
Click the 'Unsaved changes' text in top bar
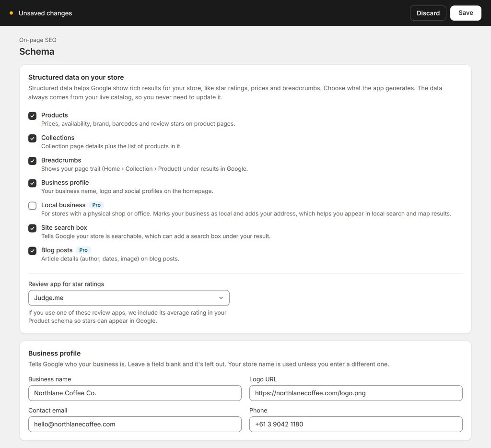click(46, 13)
